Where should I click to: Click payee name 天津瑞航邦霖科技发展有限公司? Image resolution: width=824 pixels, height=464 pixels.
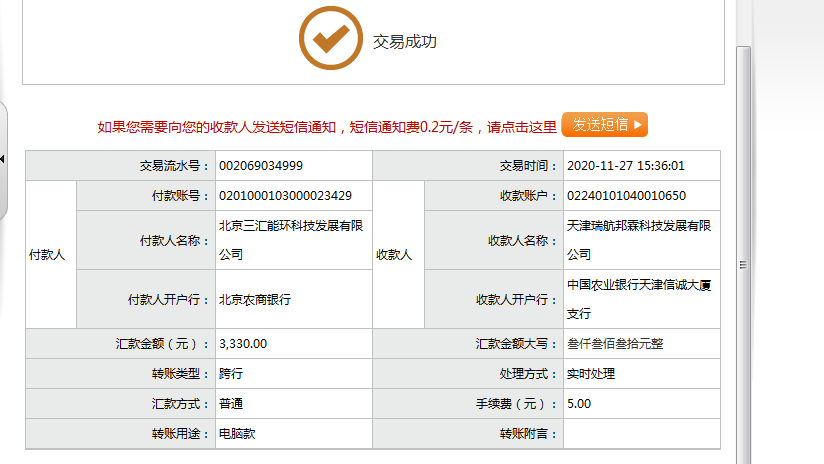click(639, 240)
